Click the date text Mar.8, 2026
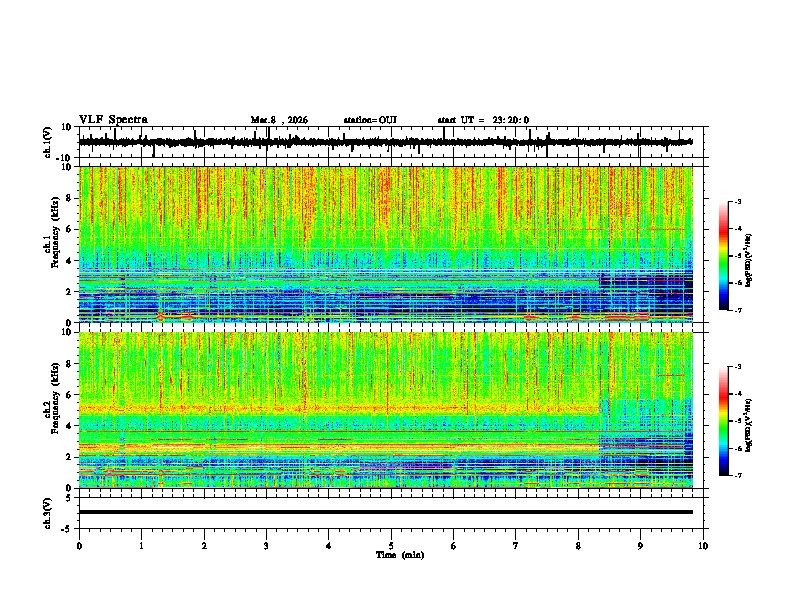 click(x=279, y=120)
